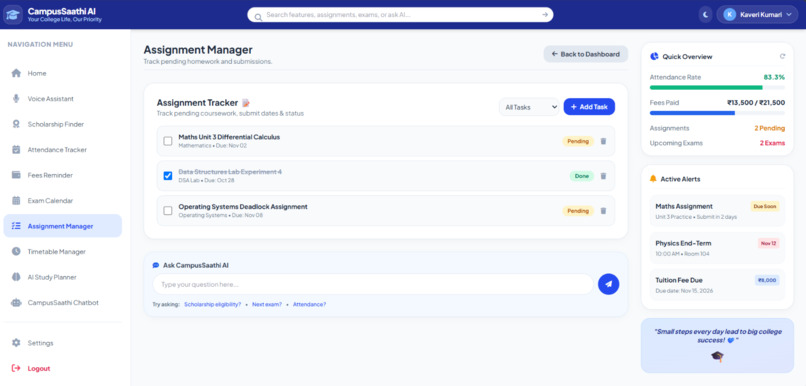The width and height of the screenshot is (806, 386).
Task: Click the 'Nov 12' alert tag
Action: click(768, 243)
